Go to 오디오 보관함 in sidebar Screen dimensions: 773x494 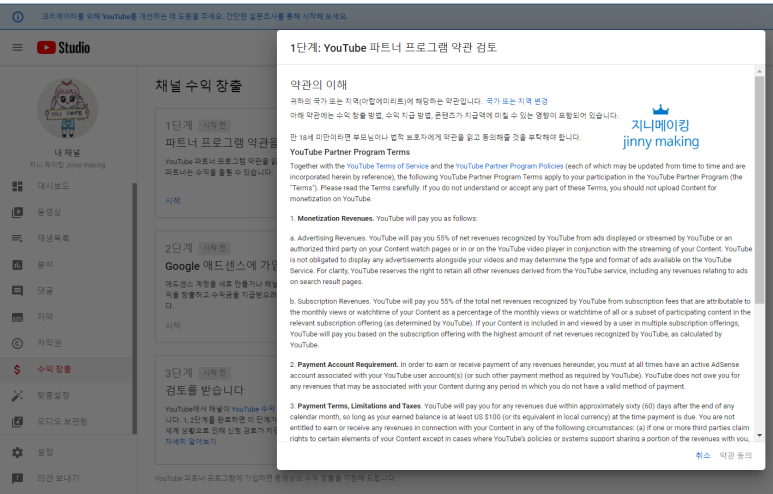(x=62, y=421)
